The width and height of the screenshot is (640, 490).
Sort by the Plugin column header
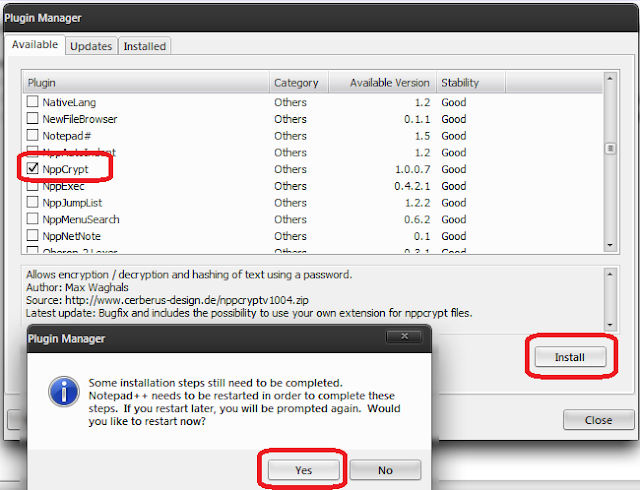(146, 82)
